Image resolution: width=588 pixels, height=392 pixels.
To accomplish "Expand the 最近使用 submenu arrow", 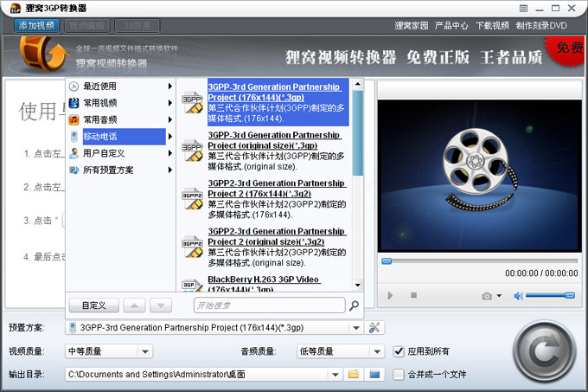I will coord(169,87).
